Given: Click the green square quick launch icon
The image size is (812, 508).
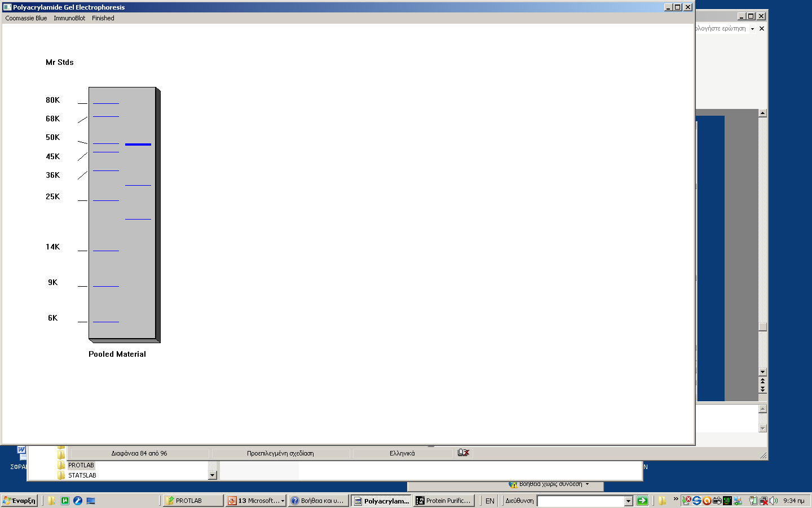Looking at the screenshot, I should (65, 501).
